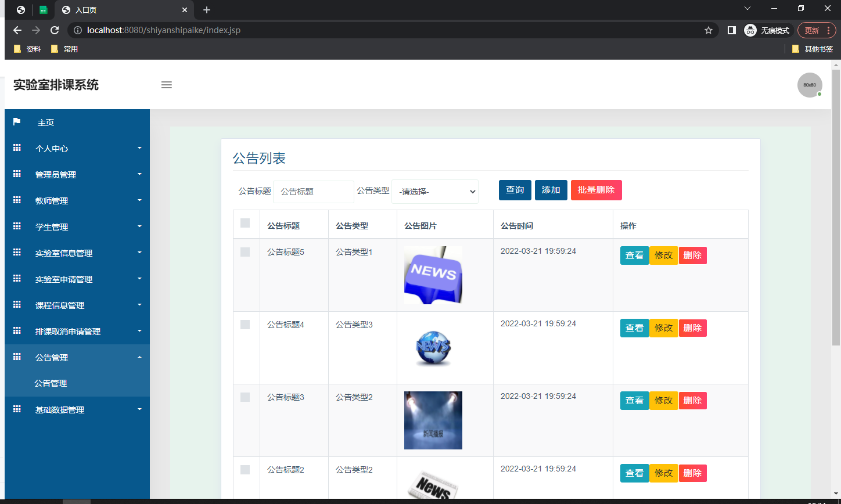The height and width of the screenshot is (504, 841).
Task: Click 删除 for 公告标题5
Action: click(x=693, y=255)
